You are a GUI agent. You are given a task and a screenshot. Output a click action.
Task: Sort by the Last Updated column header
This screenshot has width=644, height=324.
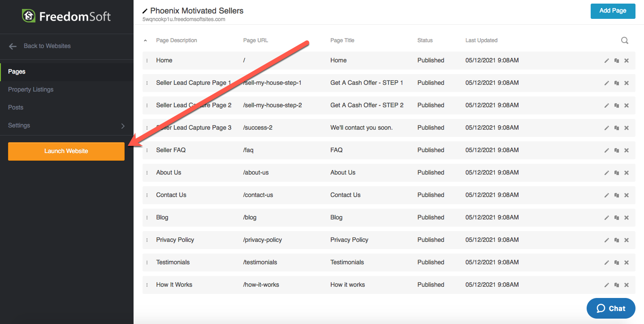tap(481, 40)
